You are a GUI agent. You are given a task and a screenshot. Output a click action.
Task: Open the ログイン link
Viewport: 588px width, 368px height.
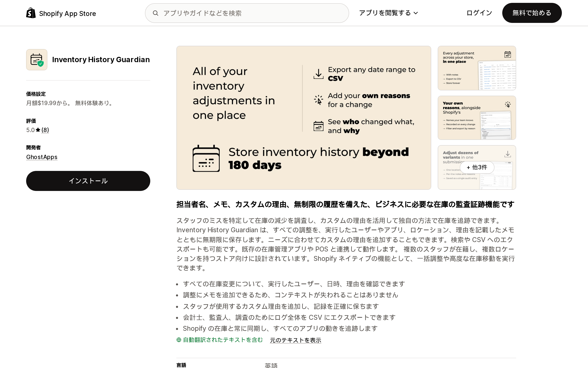pos(479,13)
